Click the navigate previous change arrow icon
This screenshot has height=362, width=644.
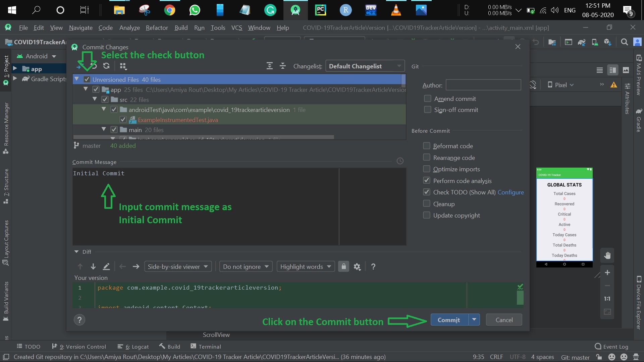pos(80,266)
